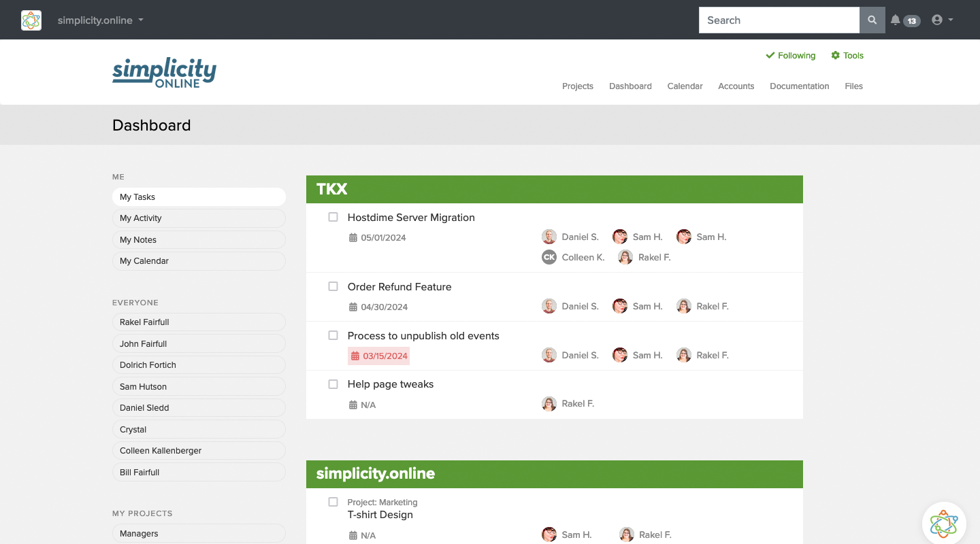Open the Dashboard nav item
The image size is (980, 544).
(x=630, y=86)
